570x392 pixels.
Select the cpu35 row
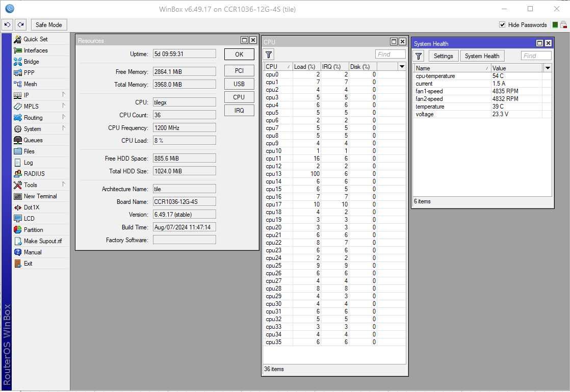tap(334, 342)
